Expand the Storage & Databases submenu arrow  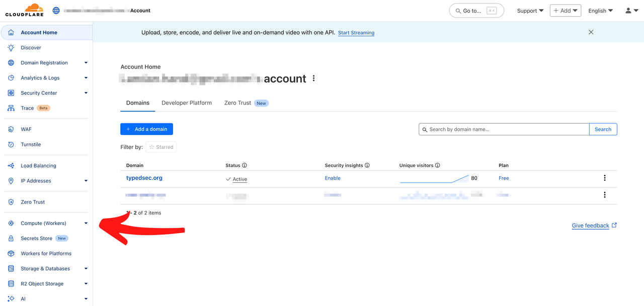[86, 268]
